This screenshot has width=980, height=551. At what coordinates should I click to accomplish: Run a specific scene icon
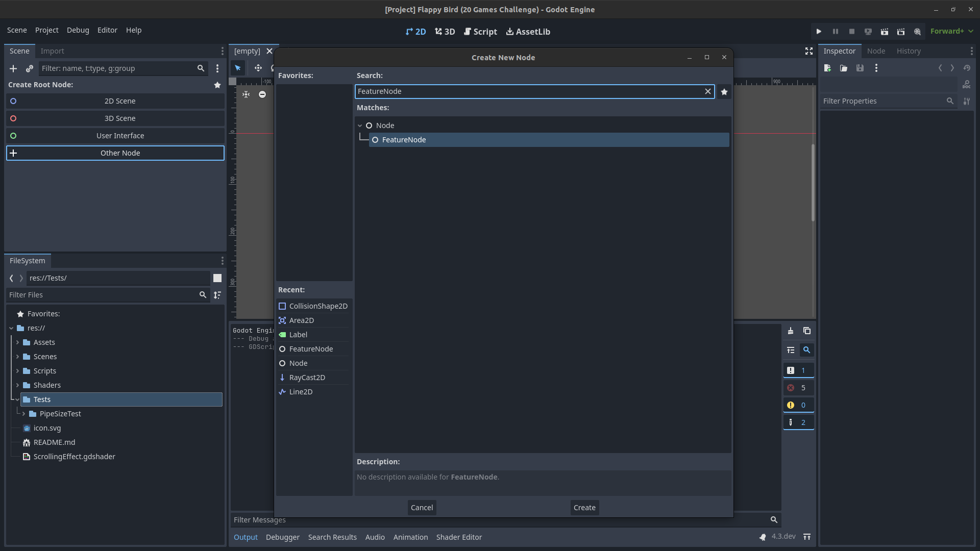(x=901, y=32)
